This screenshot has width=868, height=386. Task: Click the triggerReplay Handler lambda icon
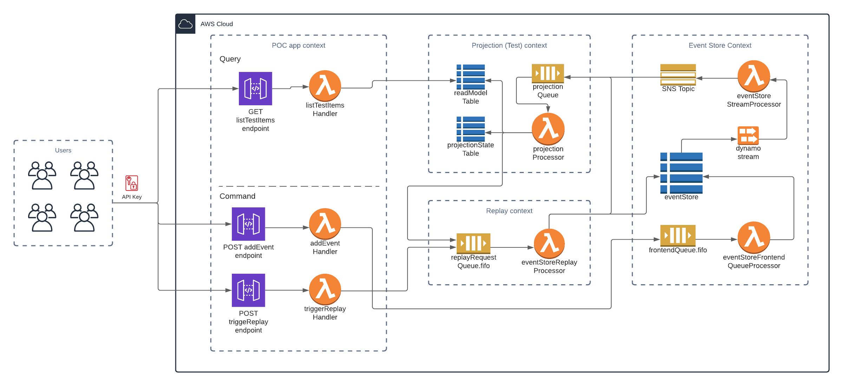(325, 289)
